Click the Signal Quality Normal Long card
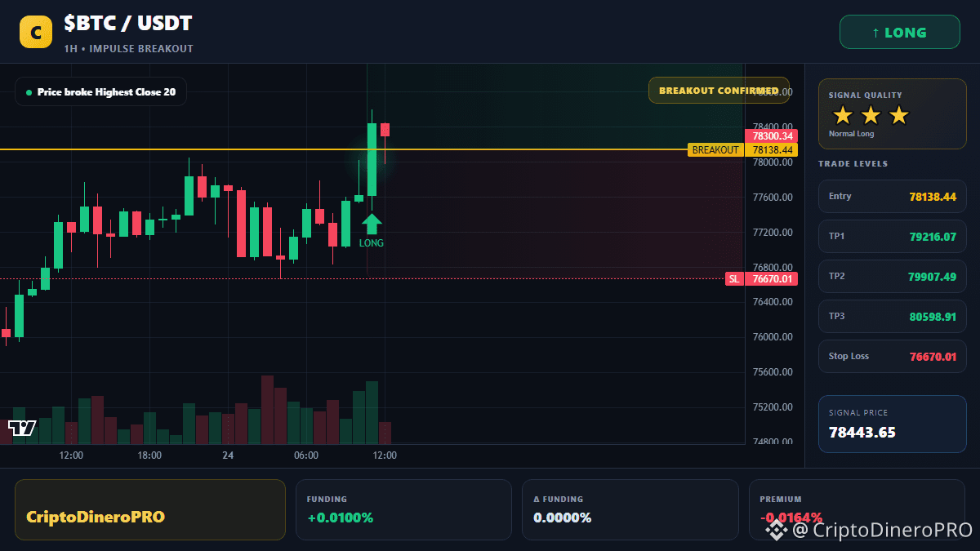This screenshot has width=980, height=551. coord(892,114)
